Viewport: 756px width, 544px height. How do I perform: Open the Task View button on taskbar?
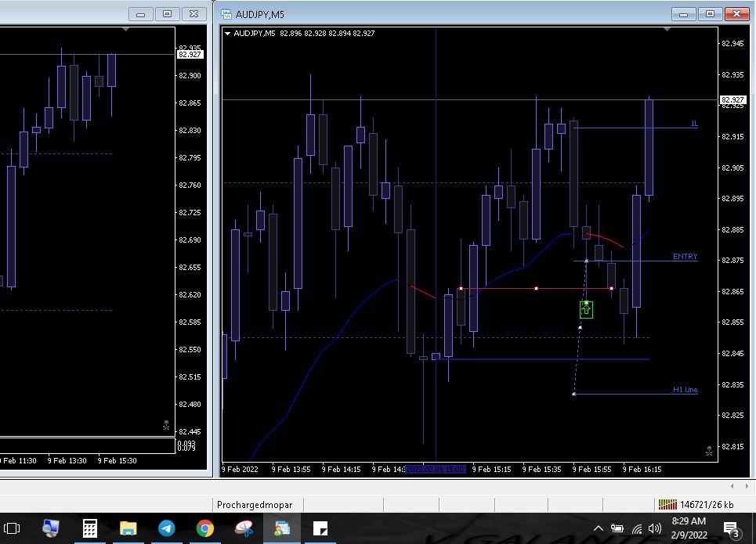(12, 528)
